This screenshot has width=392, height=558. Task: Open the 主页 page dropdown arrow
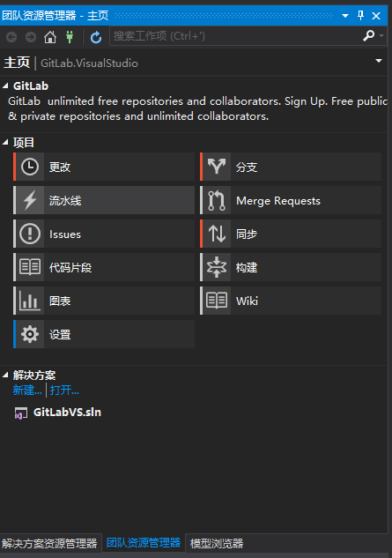click(x=379, y=61)
